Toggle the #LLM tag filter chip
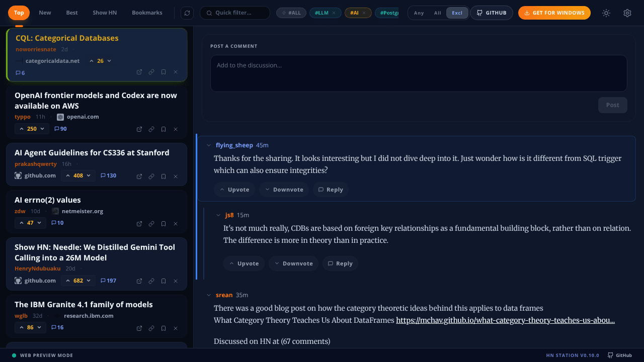This screenshot has height=362, width=644. [x=321, y=13]
